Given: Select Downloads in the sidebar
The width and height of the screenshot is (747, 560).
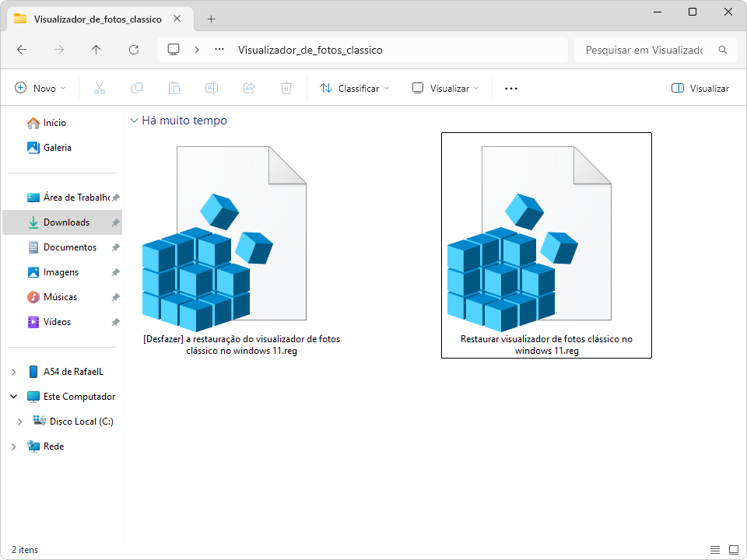Looking at the screenshot, I should [x=62, y=222].
